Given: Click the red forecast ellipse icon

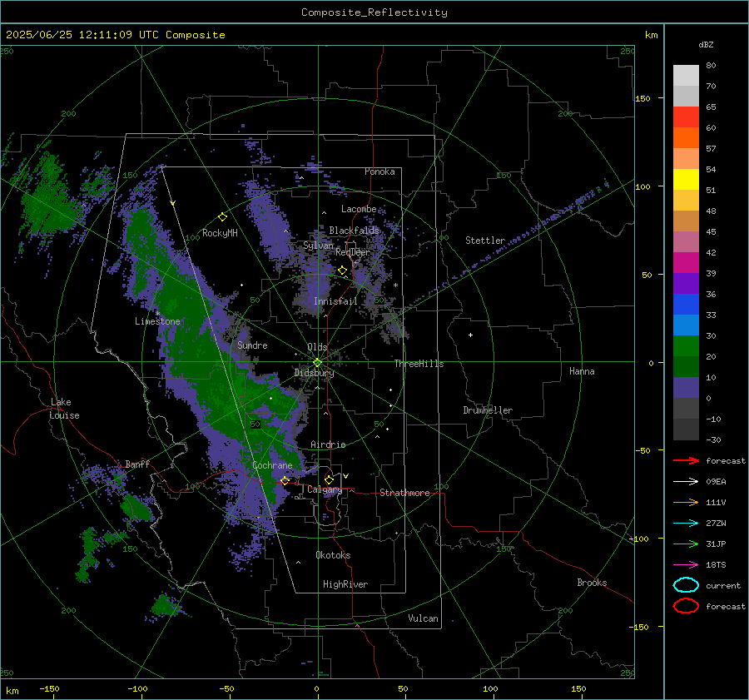Looking at the screenshot, I should pyautogui.click(x=686, y=606).
